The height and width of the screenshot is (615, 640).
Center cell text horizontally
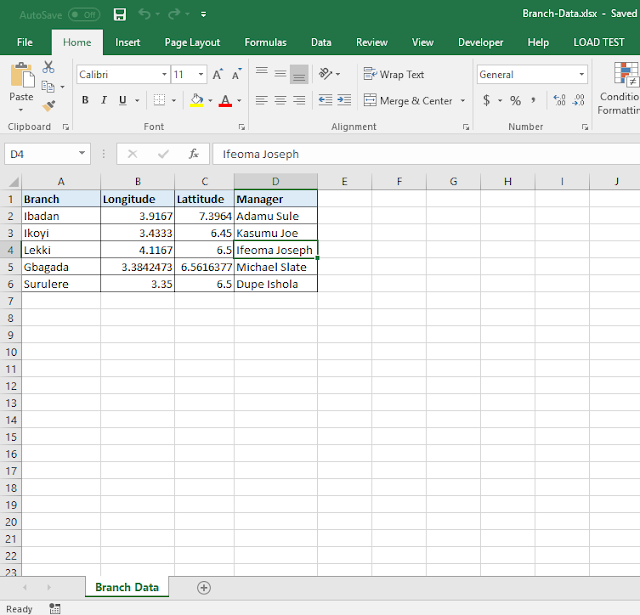280,100
